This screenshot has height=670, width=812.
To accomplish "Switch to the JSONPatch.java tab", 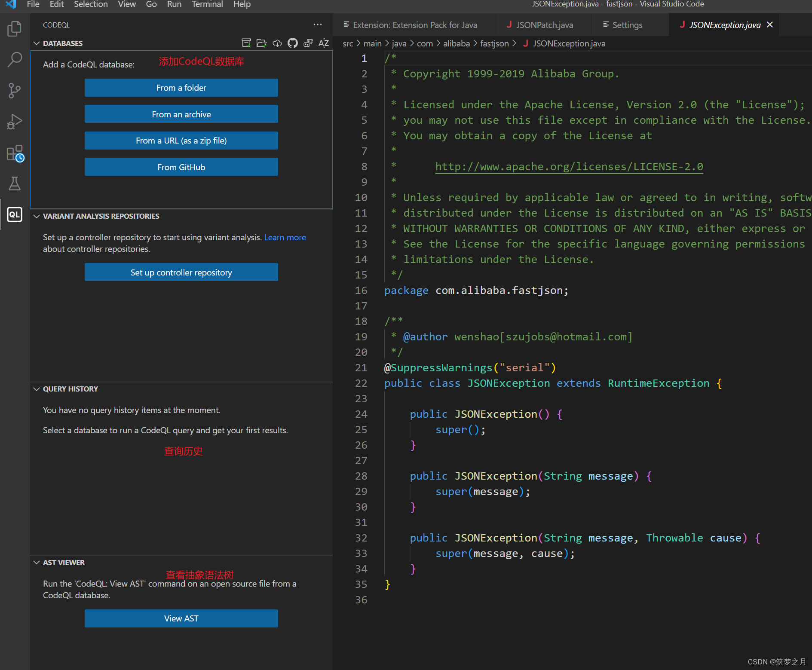I will (544, 25).
